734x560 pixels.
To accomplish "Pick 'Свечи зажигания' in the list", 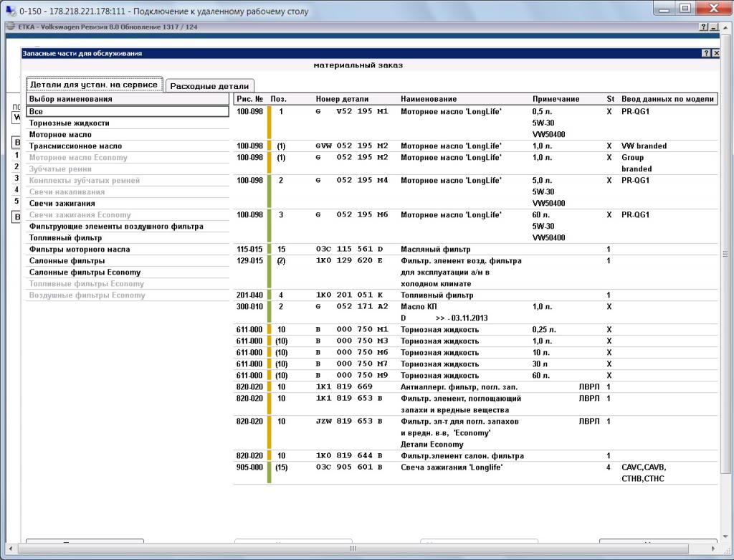I will [x=128, y=203].
